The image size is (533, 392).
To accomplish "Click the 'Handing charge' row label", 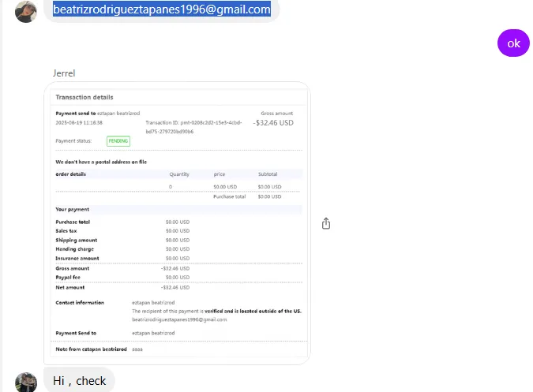I will 74,249.
